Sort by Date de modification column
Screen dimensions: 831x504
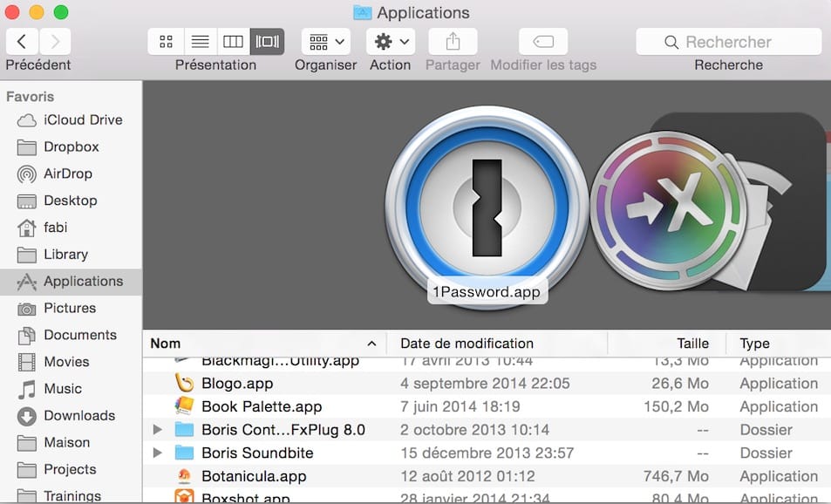[x=497, y=344]
